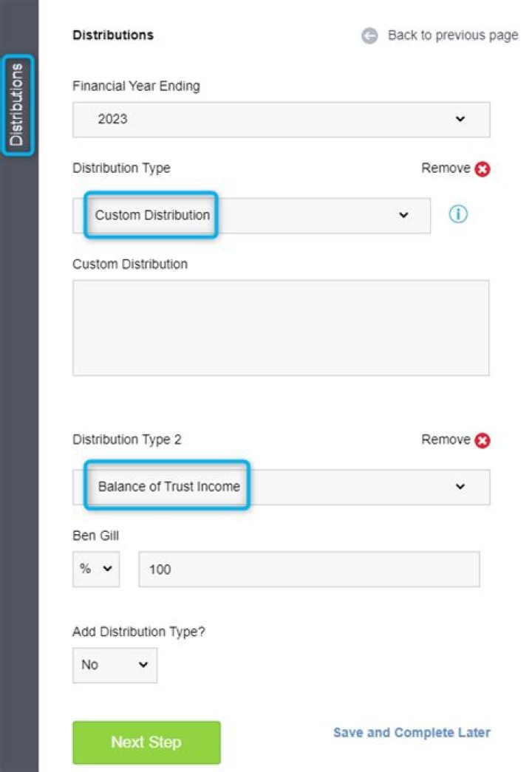
Task: Click red remove icon for Distribution Type
Action: pyautogui.click(x=482, y=169)
